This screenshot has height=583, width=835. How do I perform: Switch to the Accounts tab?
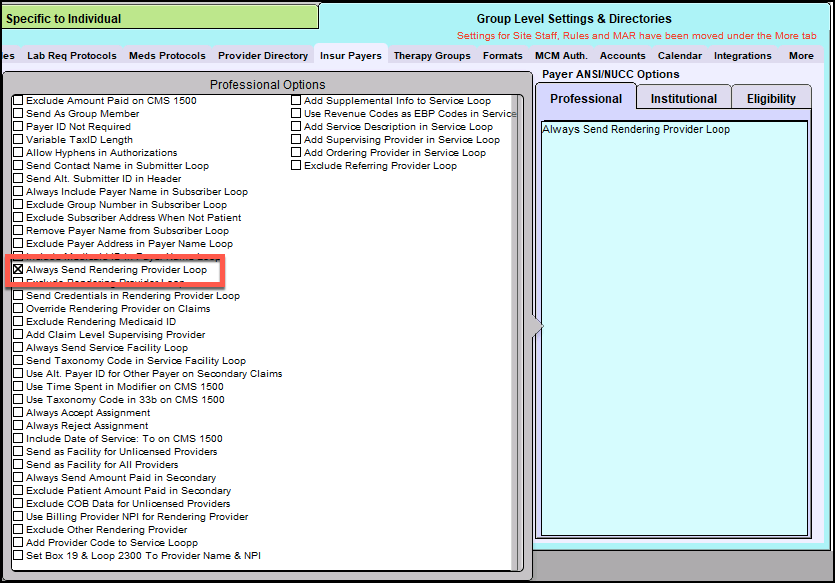coord(623,56)
